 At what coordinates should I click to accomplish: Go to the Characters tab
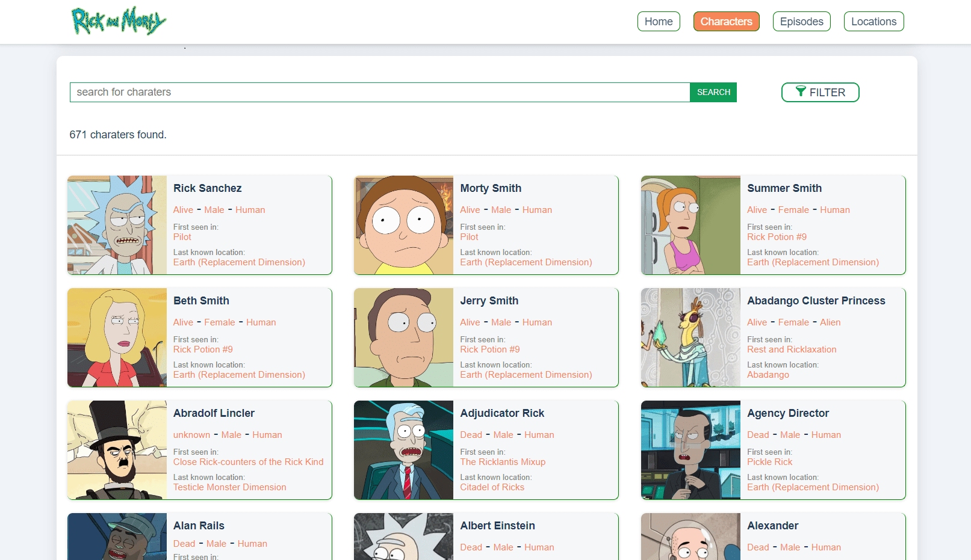click(x=726, y=22)
